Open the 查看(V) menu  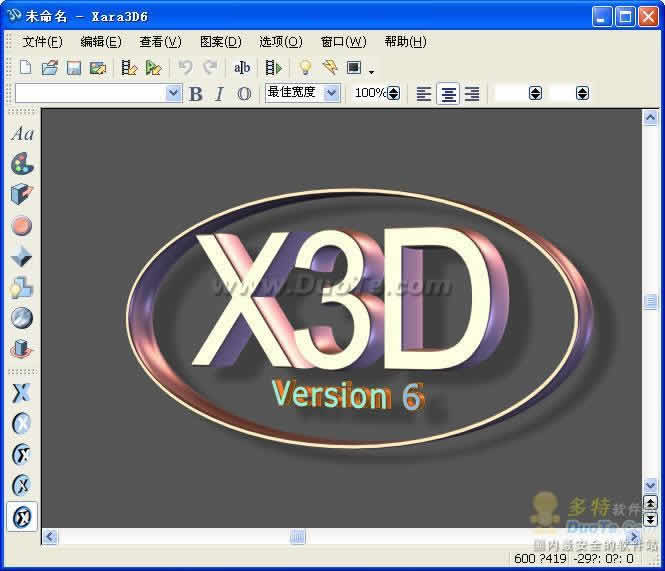[160, 42]
